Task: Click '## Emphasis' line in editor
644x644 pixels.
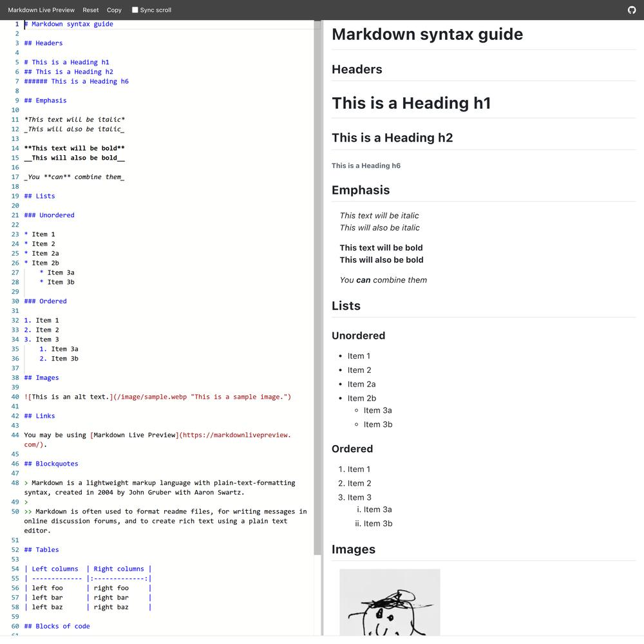Action: [x=45, y=100]
